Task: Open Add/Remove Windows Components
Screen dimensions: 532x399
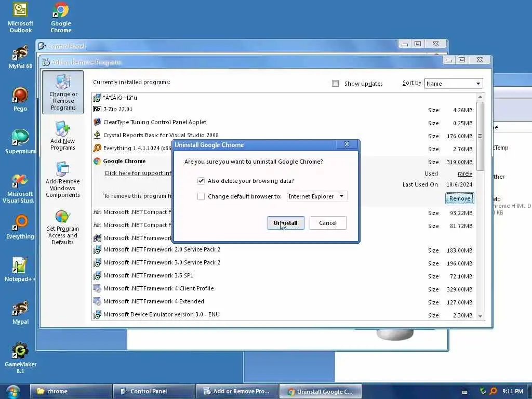Action: [63, 180]
